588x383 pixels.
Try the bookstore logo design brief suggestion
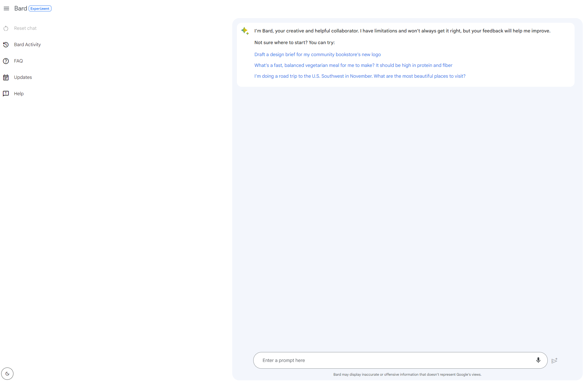(x=317, y=55)
